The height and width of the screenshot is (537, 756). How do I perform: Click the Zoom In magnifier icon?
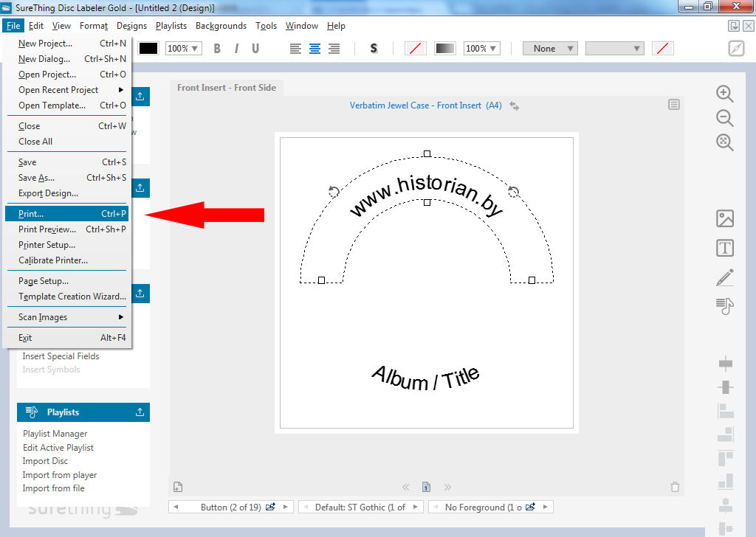724,94
